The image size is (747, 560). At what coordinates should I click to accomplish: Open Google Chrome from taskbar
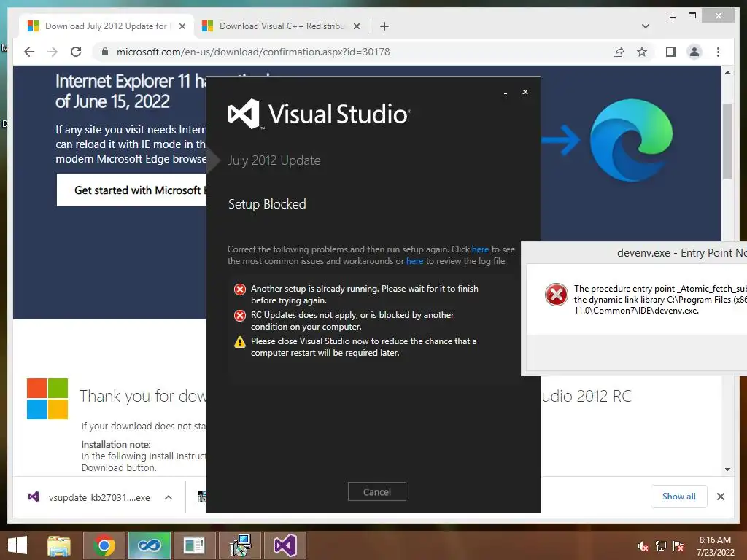tap(104, 545)
